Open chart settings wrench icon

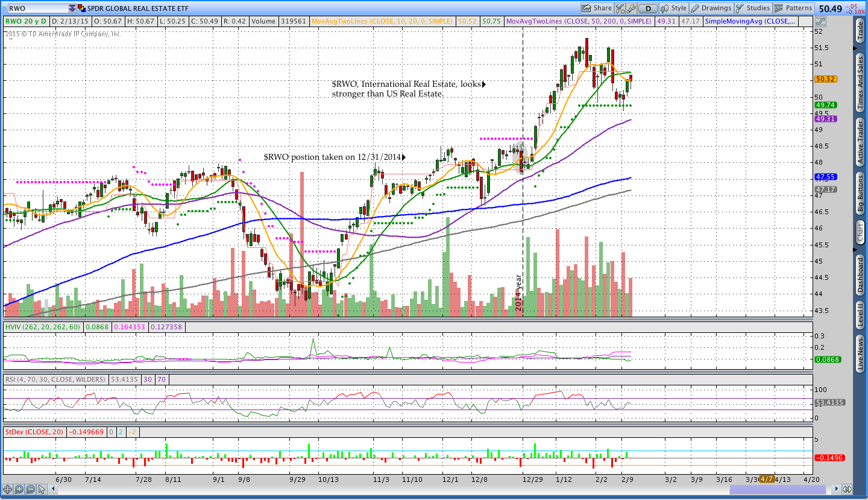coord(631,8)
